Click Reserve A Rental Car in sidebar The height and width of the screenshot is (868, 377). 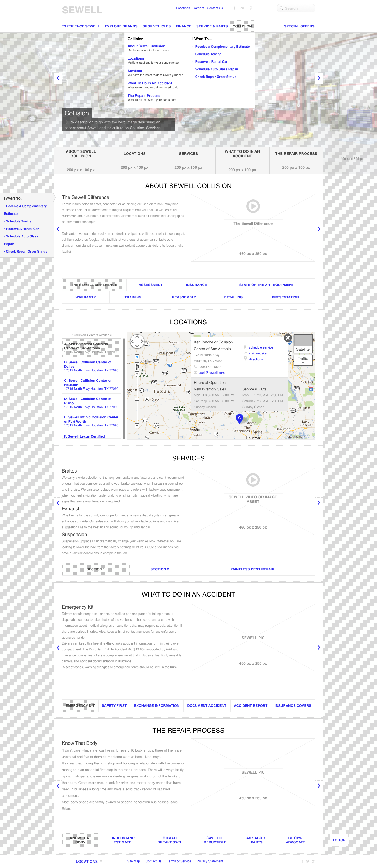click(22, 229)
